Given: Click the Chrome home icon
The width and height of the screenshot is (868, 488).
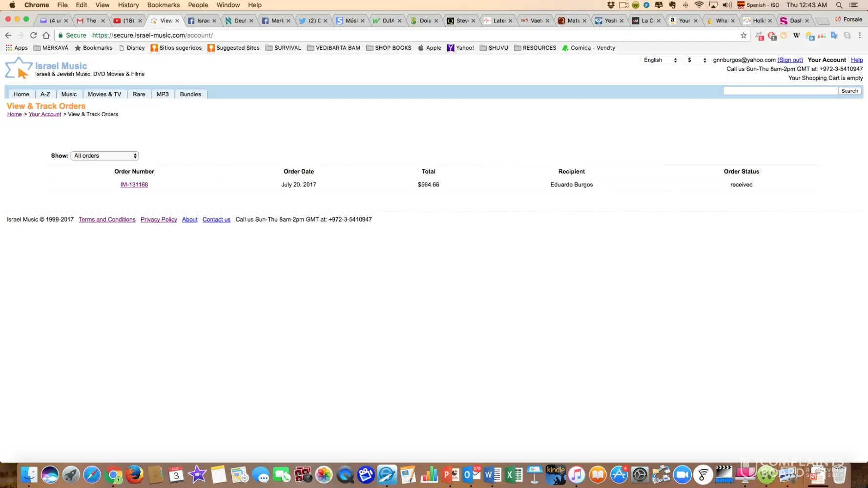Looking at the screenshot, I should tap(46, 35).
